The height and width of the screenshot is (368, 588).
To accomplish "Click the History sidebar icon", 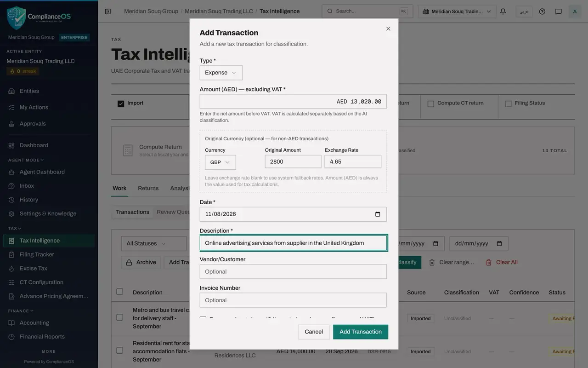I will point(11,200).
